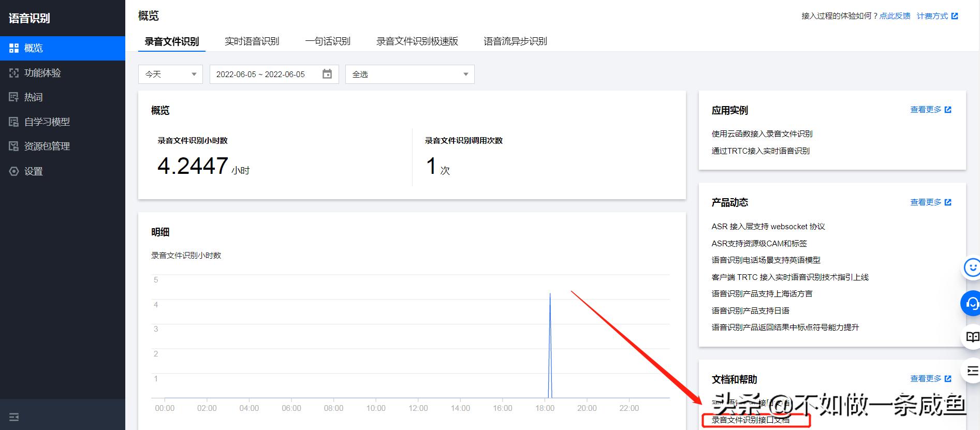Click 查看更多 in 文档和帮助 card
Screen dimensions: 980x430
pyautogui.click(x=926, y=379)
